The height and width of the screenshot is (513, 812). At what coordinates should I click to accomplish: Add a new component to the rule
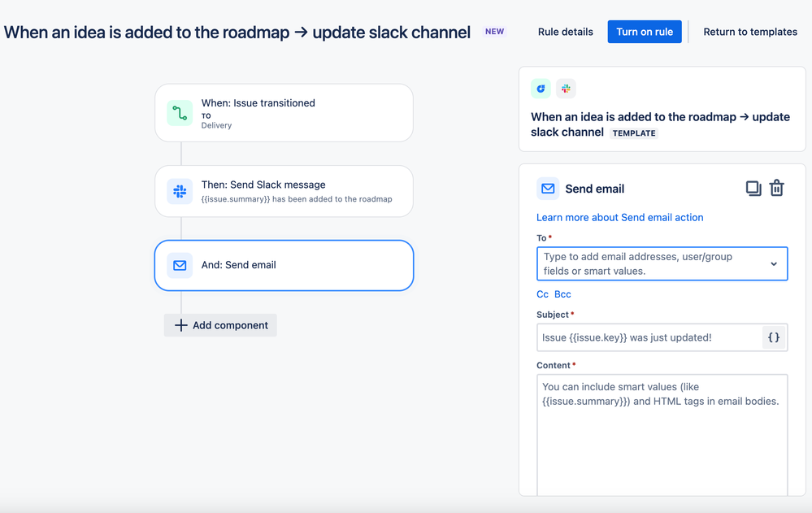click(x=220, y=325)
